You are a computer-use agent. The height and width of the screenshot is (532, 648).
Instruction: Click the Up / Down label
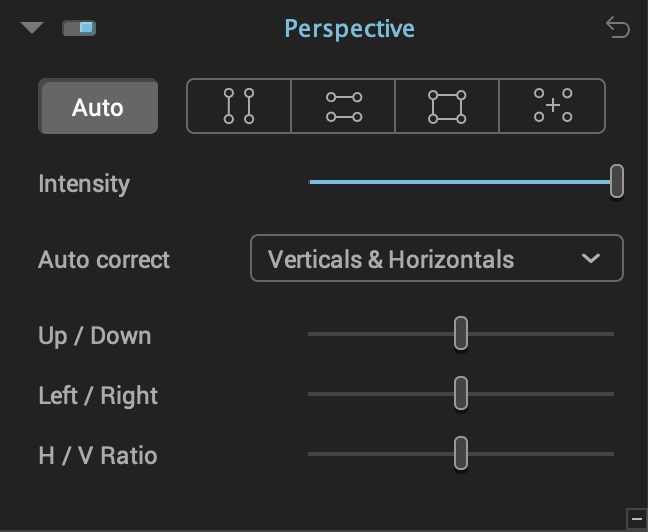[95, 336]
